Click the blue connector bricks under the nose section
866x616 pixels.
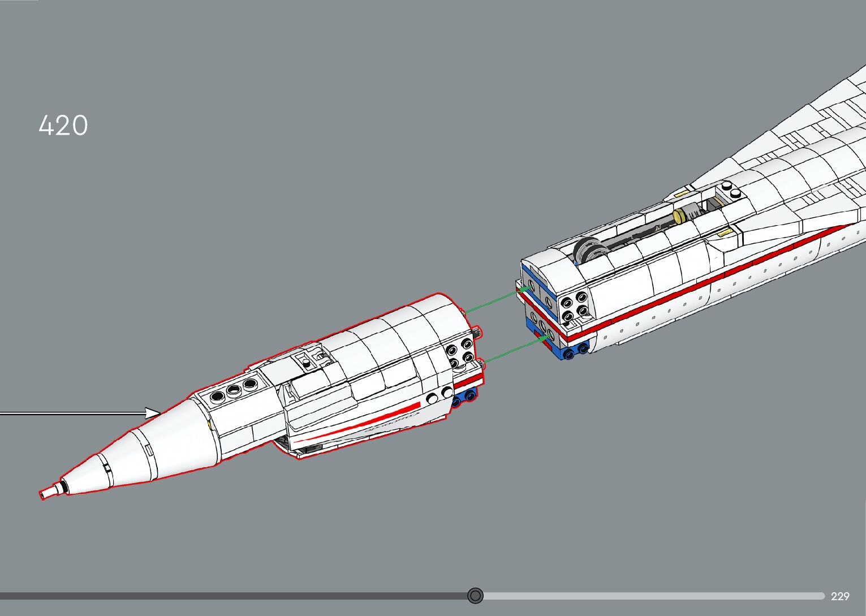click(464, 398)
